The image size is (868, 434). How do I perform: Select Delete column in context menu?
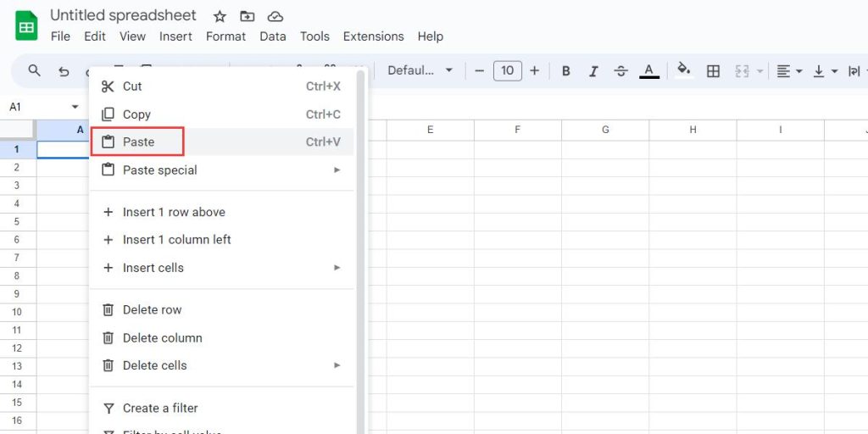pos(221,337)
